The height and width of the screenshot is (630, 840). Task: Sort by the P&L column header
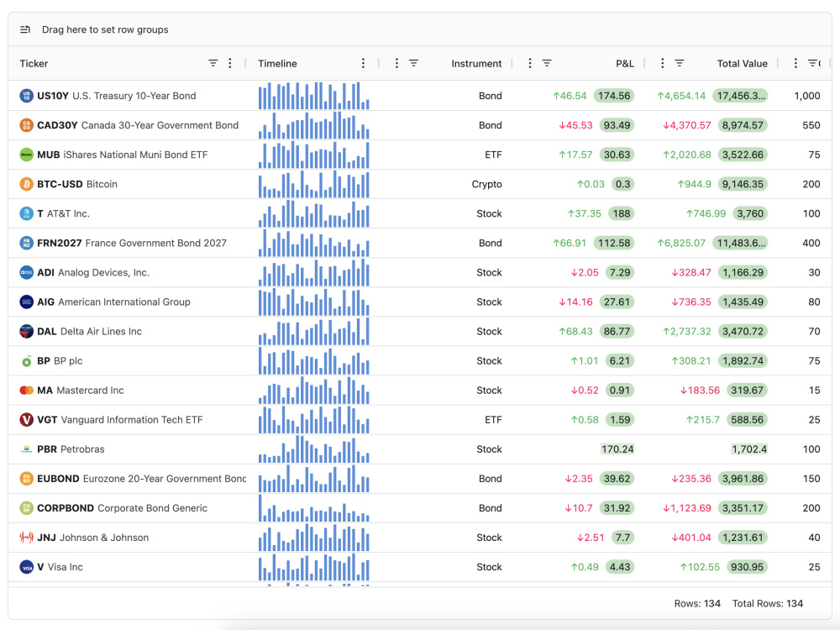point(625,63)
